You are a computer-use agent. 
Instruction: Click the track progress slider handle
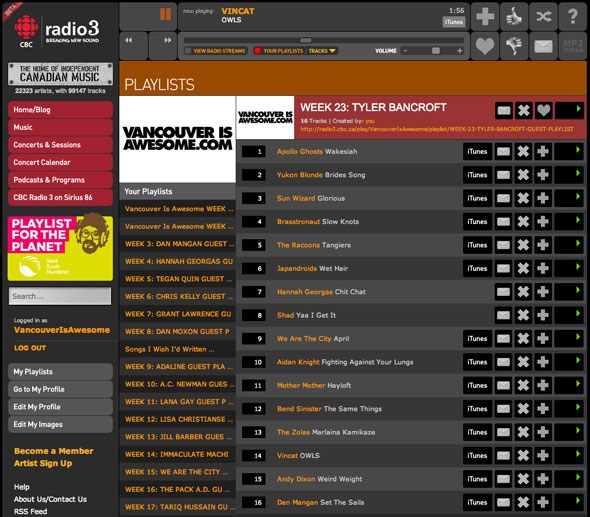click(x=306, y=40)
